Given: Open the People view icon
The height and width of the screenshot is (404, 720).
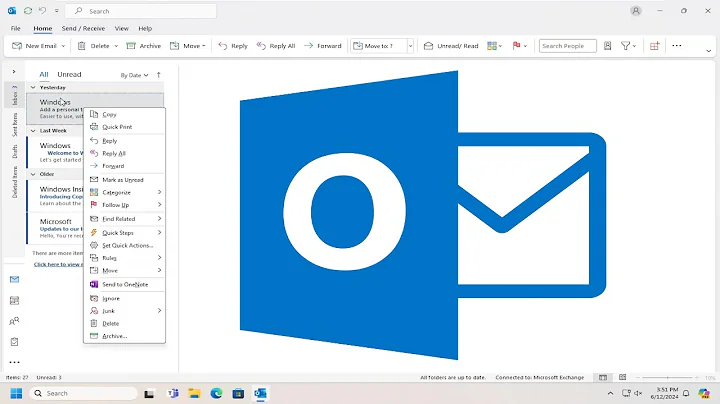Looking at the screenshot, I should [x=15, y=321].
